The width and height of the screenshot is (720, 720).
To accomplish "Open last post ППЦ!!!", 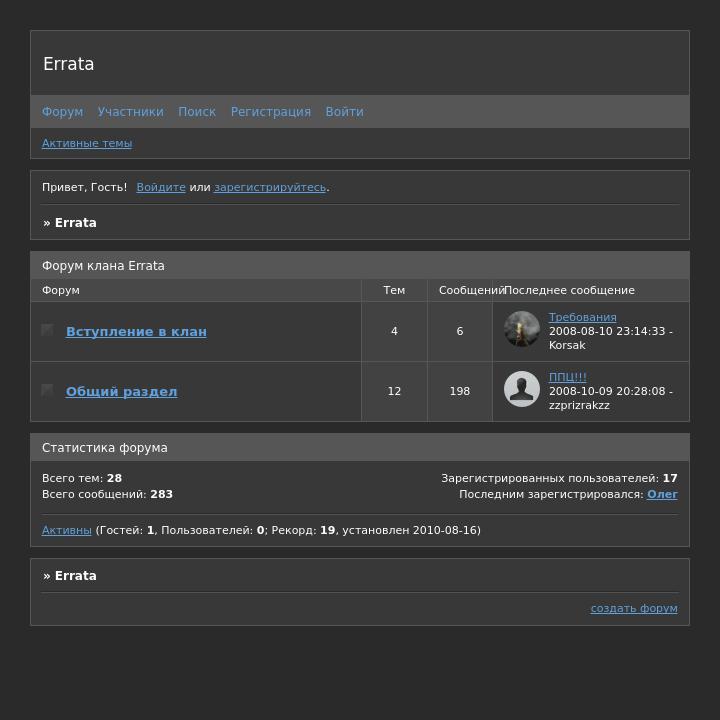I will pyautogui.click(x=568, y=377).
